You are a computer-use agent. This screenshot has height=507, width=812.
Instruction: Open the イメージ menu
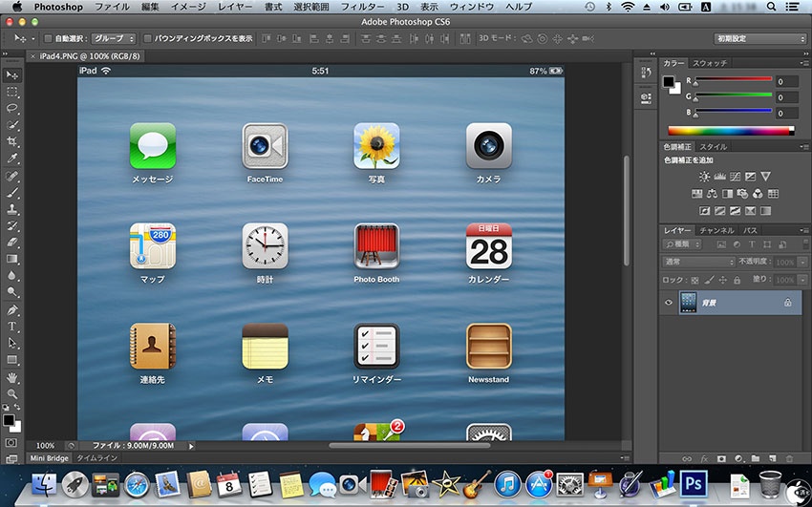tap(188, 7)
